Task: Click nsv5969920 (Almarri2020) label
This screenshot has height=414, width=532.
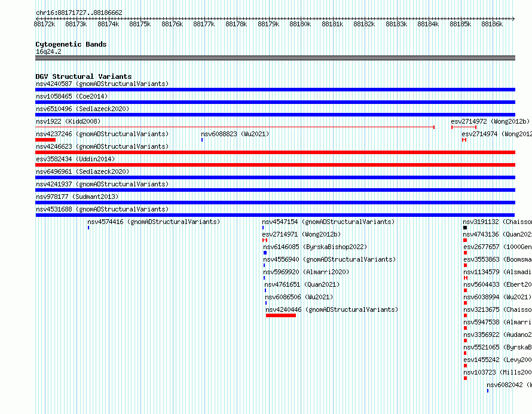Action: click(x=306, y=272)
